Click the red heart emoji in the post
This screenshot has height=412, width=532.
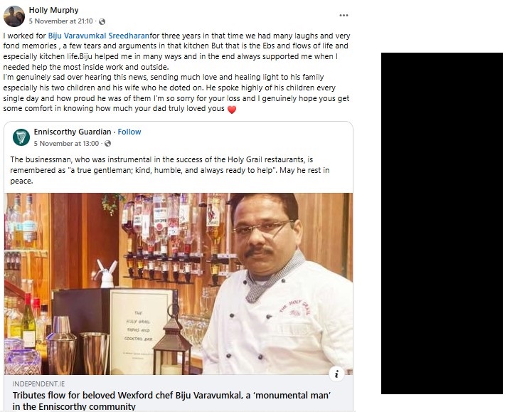coord(232,110)
